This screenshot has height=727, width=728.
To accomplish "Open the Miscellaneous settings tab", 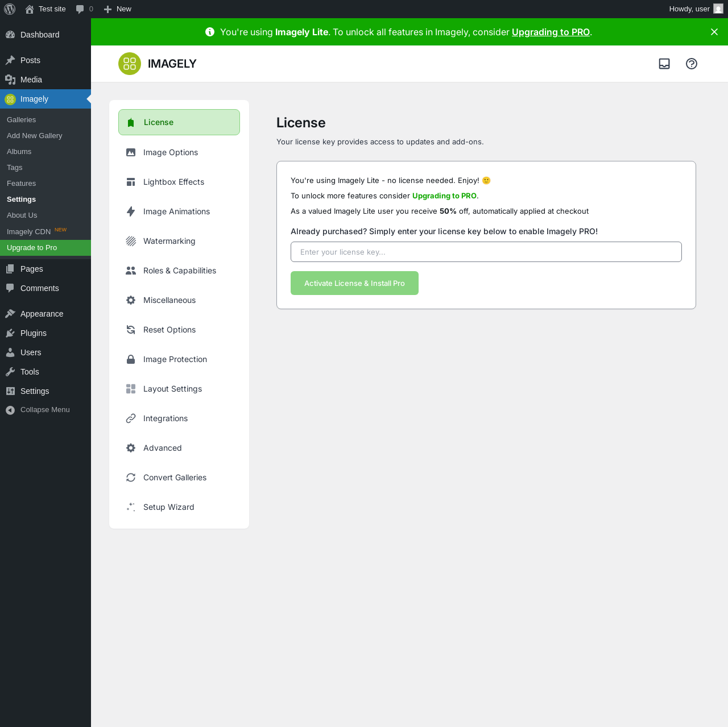I will [179, 300].
